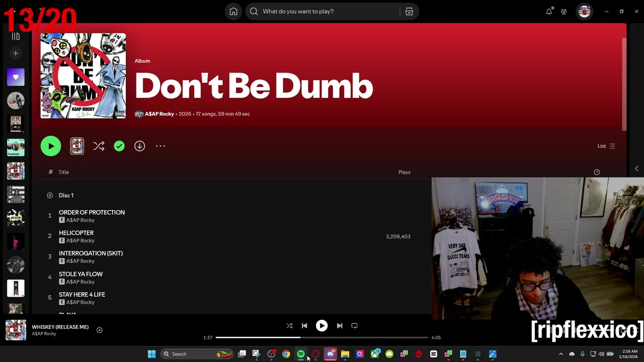This screenshot has width=644, height=362.
Task: Open Friend Activity icon
Action: point(563,12)
